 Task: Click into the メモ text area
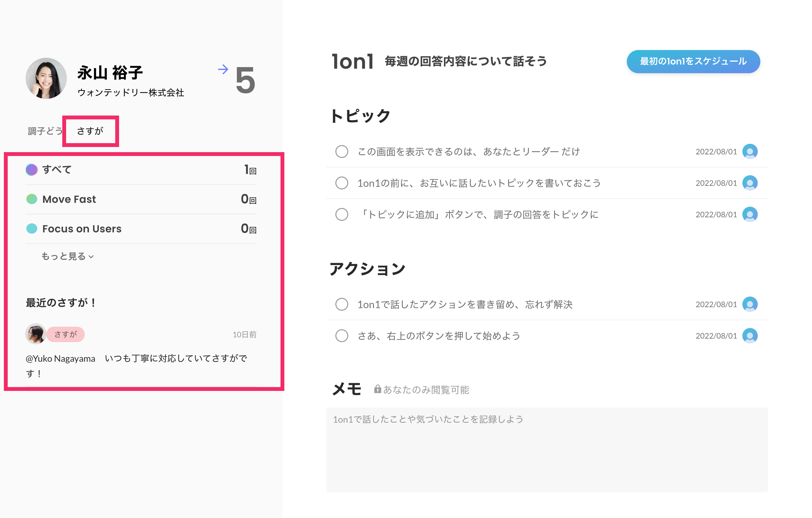coord(547,450)
